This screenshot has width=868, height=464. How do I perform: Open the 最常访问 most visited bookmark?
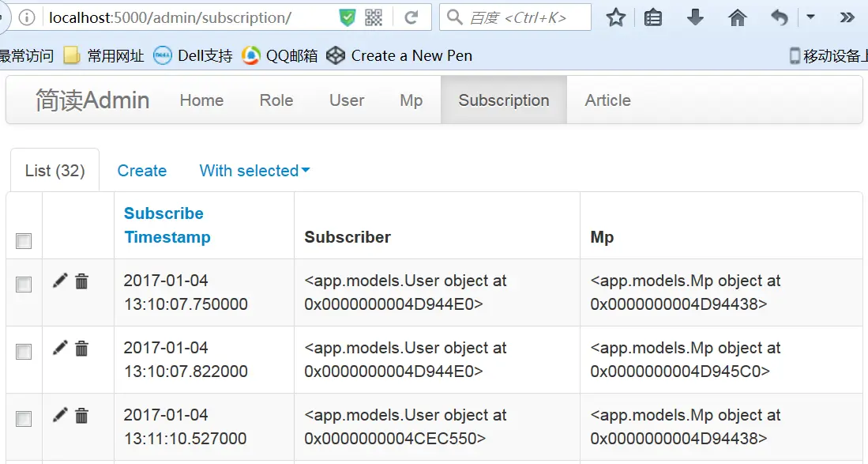click(x=26, y=55)
